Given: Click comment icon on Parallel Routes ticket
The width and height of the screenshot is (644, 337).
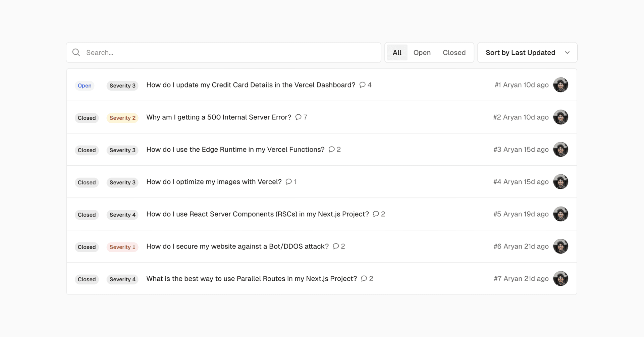Looking at the screenshot, I should pyautogui.click(x=364, y=279).
